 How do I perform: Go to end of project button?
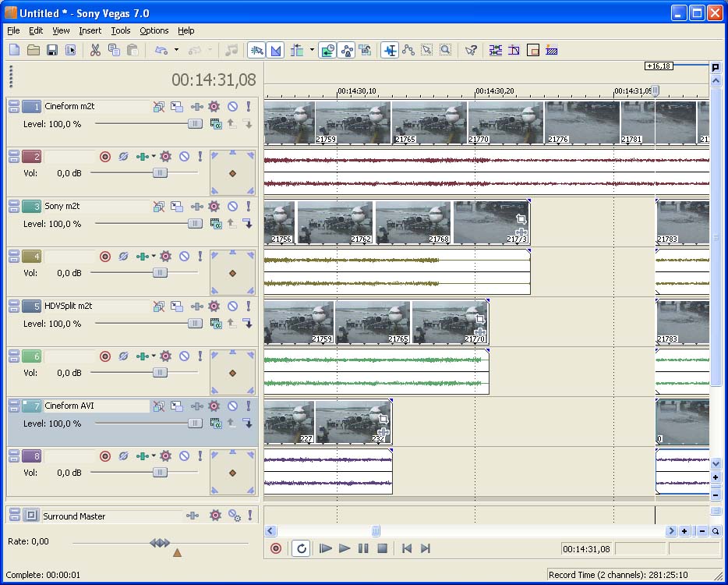tap(426, 549)
